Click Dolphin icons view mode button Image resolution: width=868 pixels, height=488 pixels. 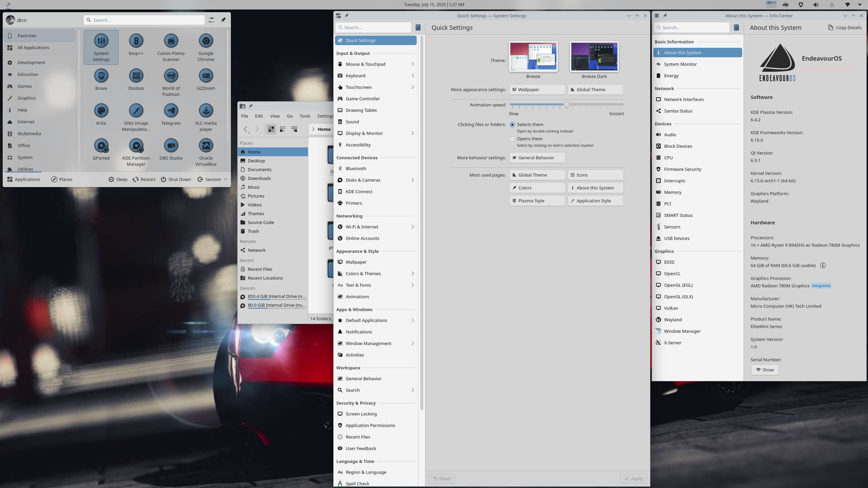pyautogui.click(x=271, y=129)
